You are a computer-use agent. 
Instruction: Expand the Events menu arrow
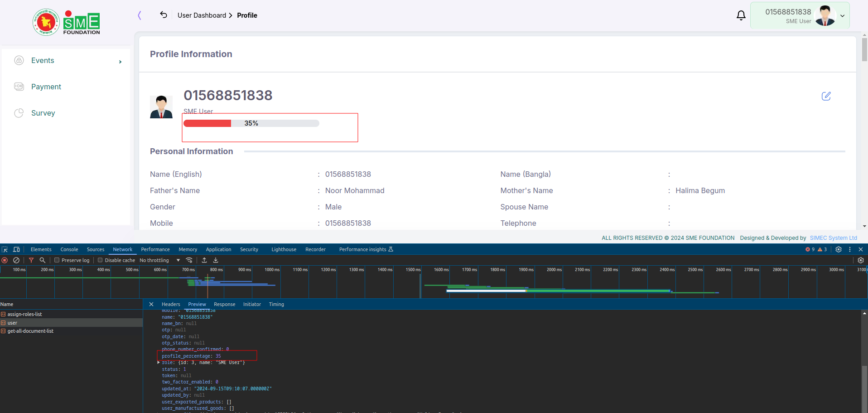[120, 62]
